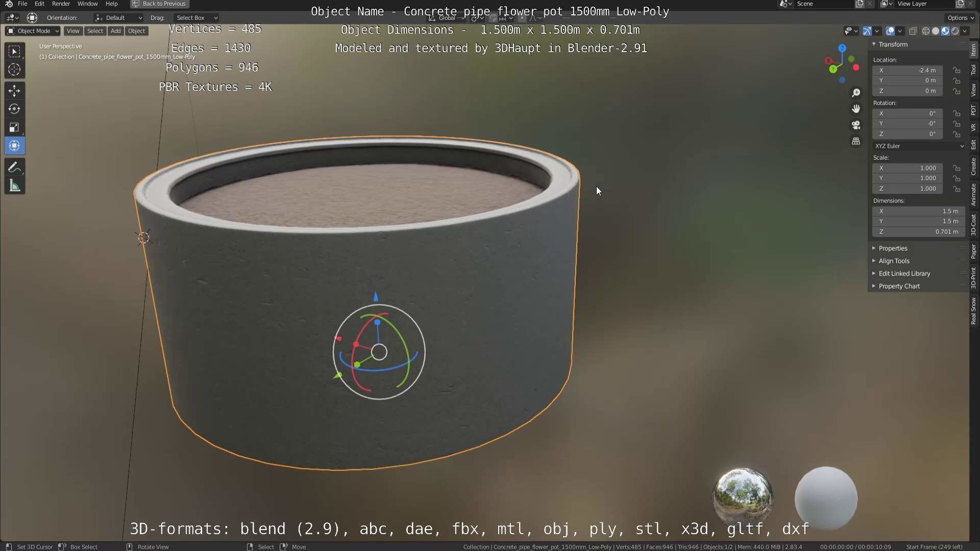The image size is (980, 551).
Task: Click the Back to Previous button
Action: click(x=159, y=4)
